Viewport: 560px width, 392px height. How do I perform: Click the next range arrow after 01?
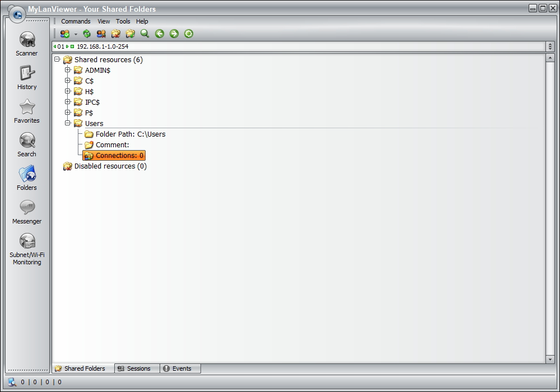click(x=67, y=46)
